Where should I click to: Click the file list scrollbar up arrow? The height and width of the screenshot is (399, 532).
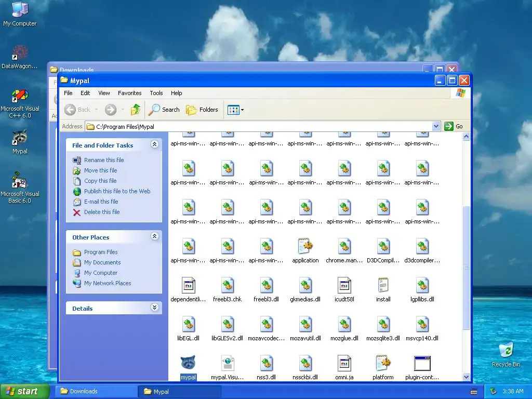click(x=466, y=137)
